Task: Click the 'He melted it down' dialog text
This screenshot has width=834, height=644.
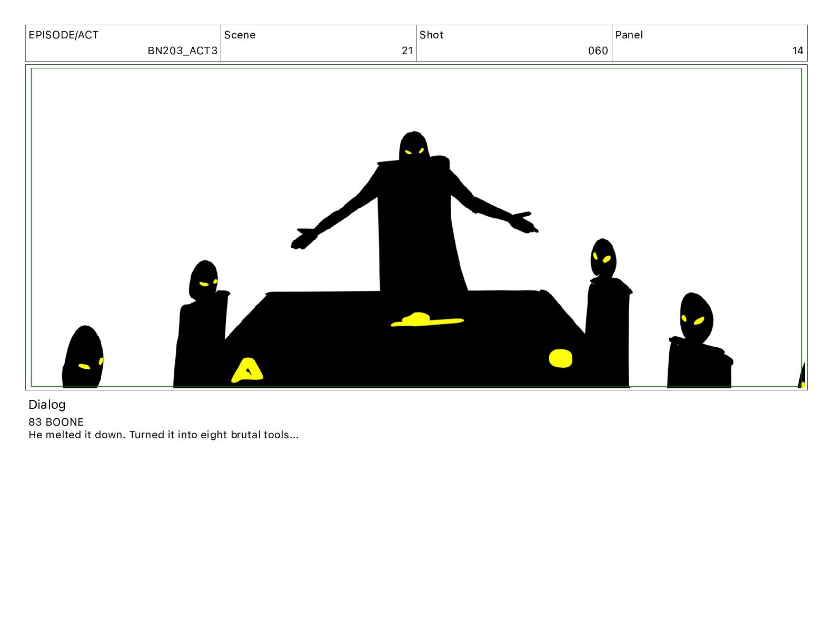Action: coord(163,435)
